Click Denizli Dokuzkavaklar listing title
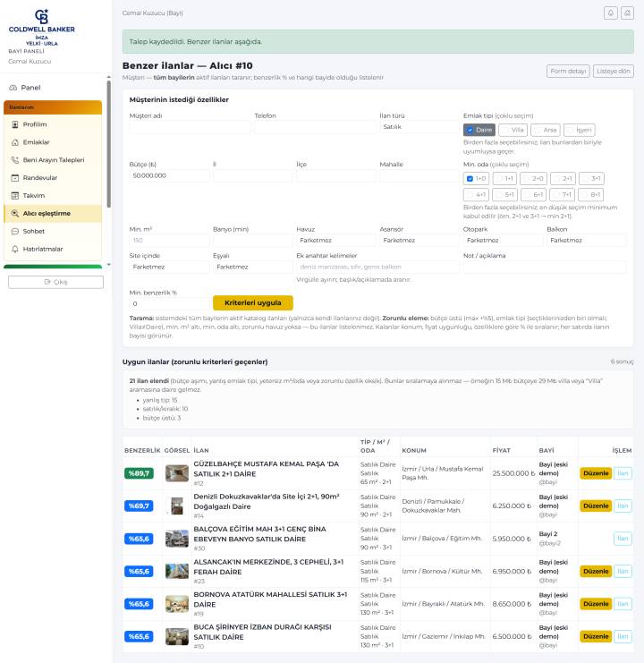644x663 pixels. coord(267,501)
